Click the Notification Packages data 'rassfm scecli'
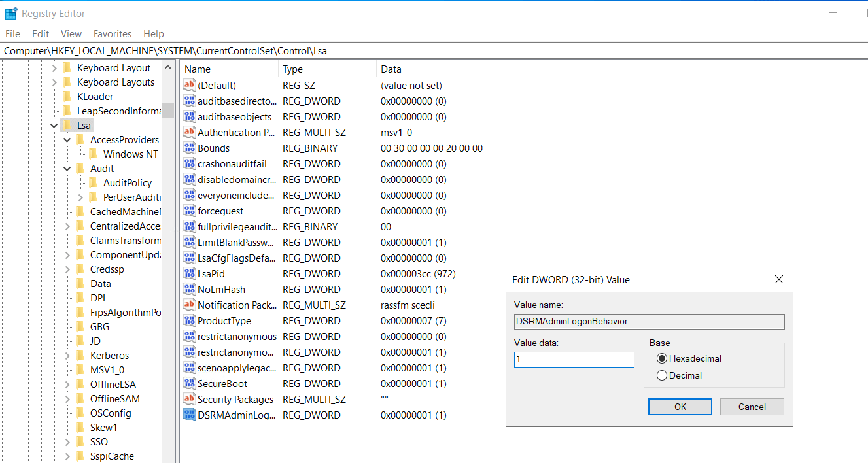 click(408, 305)
